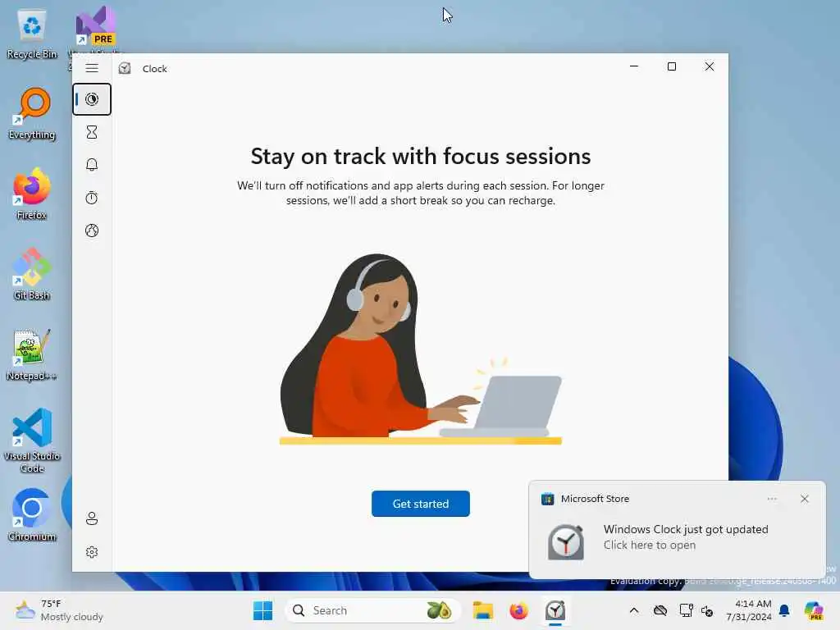Select the Git Bash desktop shortcut

coord(32,274)
